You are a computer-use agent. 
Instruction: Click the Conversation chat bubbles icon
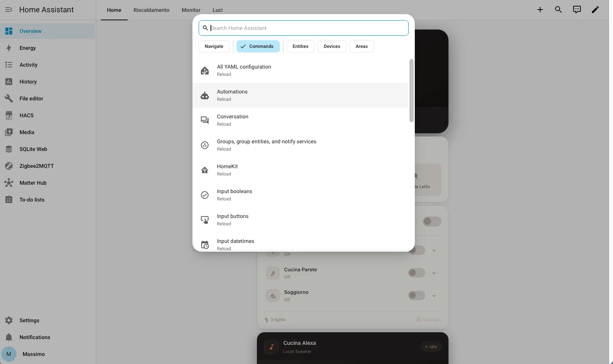(x=205, y=120)
